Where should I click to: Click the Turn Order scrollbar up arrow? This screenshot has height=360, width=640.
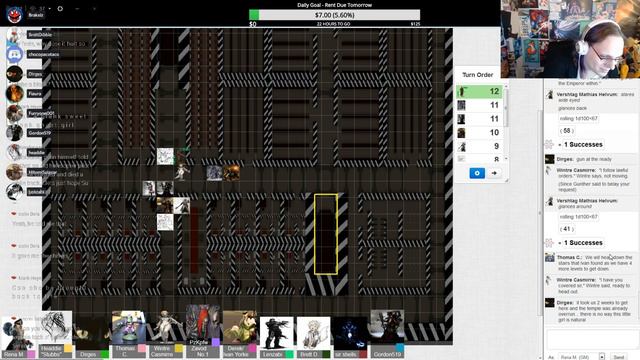pos(506,87)
